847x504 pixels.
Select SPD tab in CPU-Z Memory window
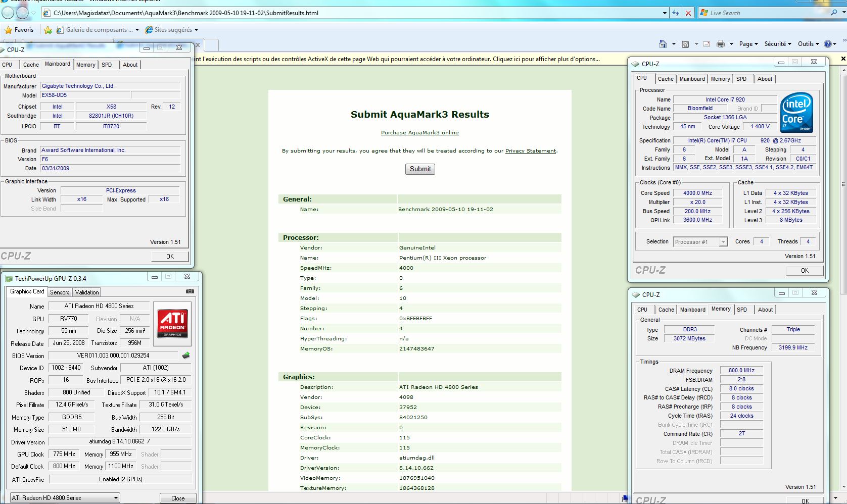[x=742, y=310]
